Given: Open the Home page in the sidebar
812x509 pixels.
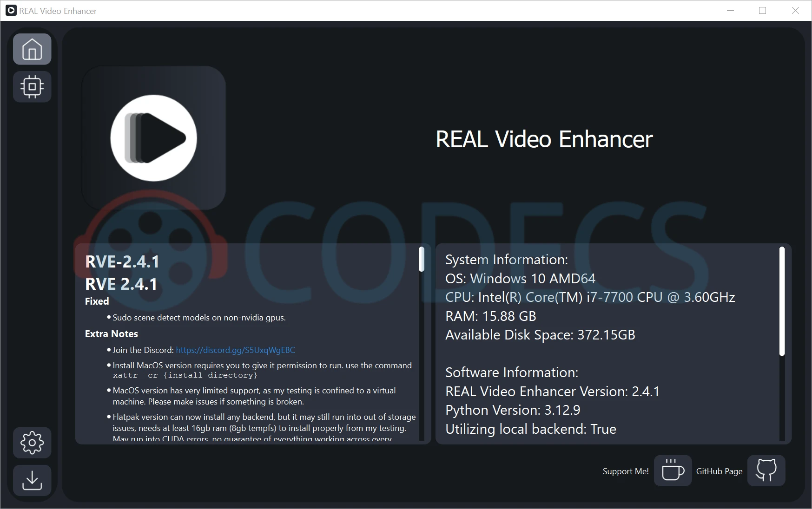Looking at the screenshot, I should point(32,49).
